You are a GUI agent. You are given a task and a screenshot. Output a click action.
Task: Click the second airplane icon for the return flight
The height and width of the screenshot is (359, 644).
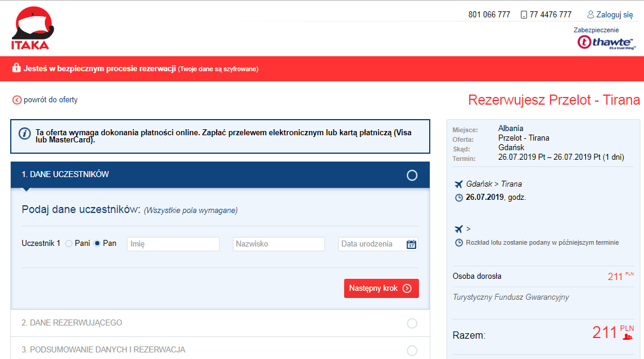(459, 229)
